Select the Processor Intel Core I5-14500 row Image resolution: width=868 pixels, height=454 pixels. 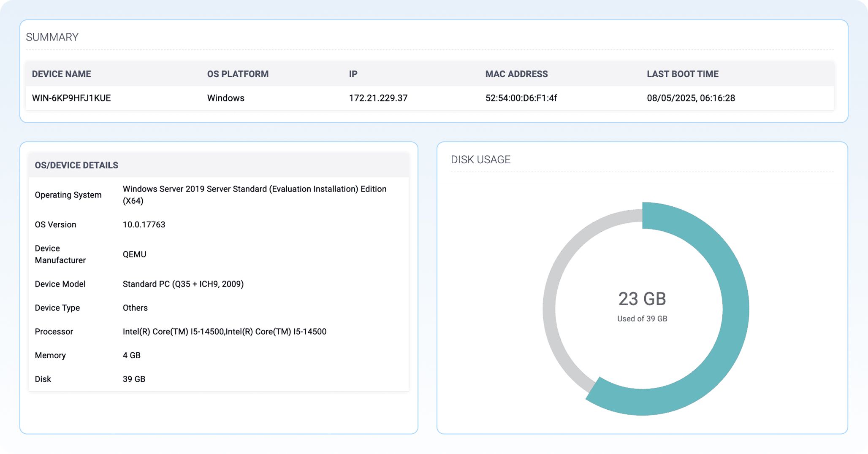[224, 332]
